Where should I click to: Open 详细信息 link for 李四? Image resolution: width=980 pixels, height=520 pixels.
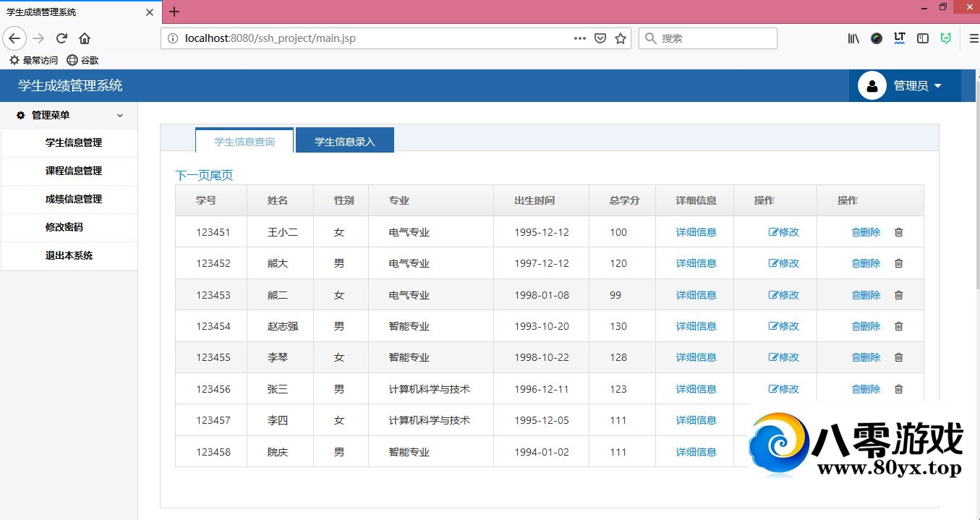pyautogui.click(x=696, y=420)
